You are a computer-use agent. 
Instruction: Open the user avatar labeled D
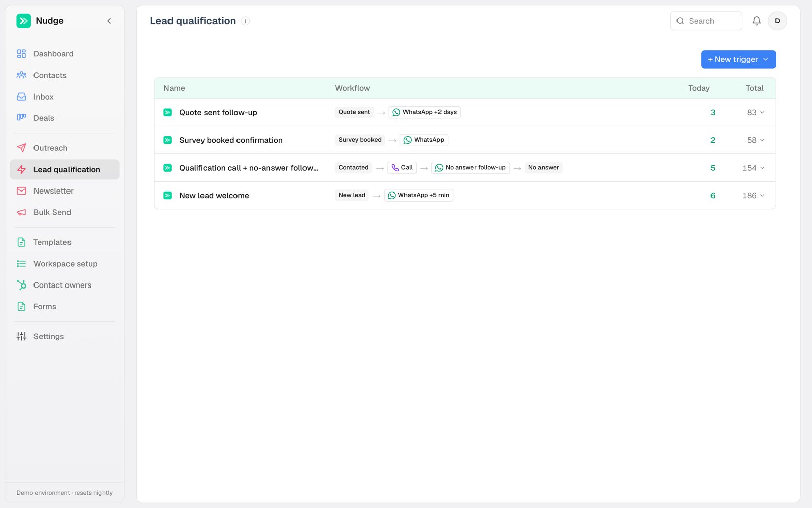pos(777,21)
